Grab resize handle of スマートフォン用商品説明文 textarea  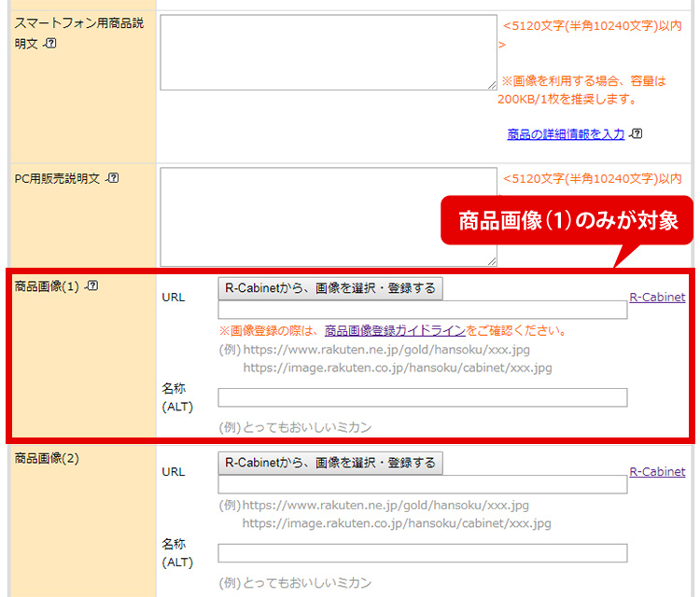pyautogui.click(x=492, y=85)
